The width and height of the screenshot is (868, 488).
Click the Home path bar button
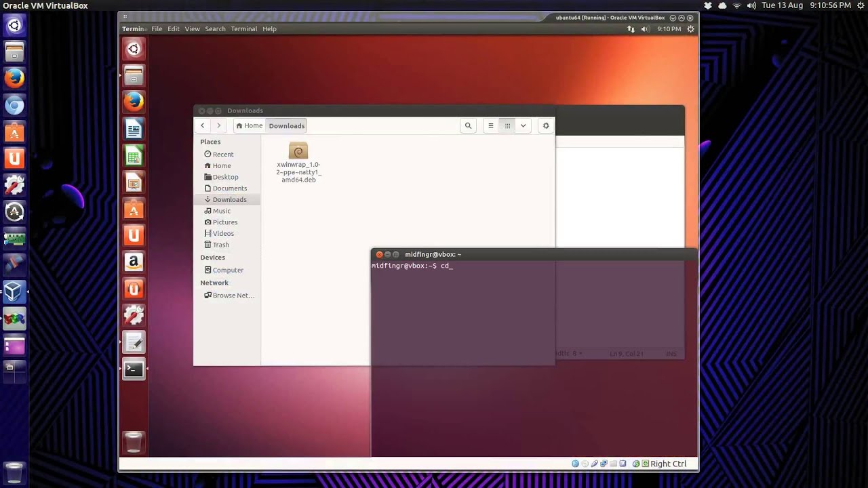249,125
